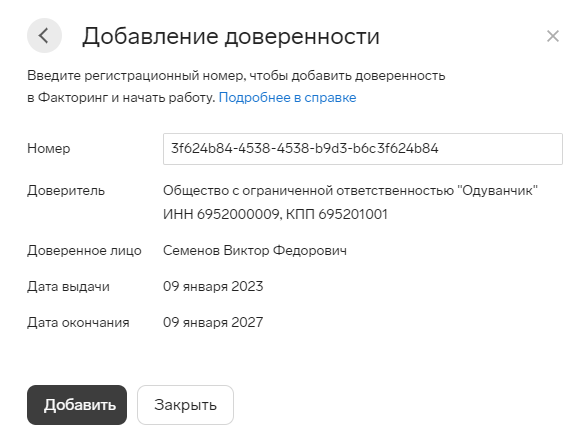Screen dimensions: 588x439
Task: Click the 'в Факторинг и начать работу' text
Action: coord(121,97)
